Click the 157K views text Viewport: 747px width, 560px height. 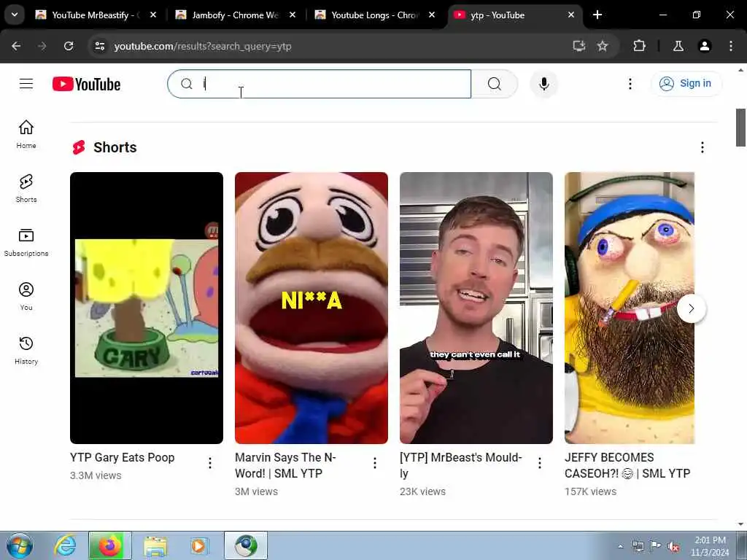coord(590,491)
